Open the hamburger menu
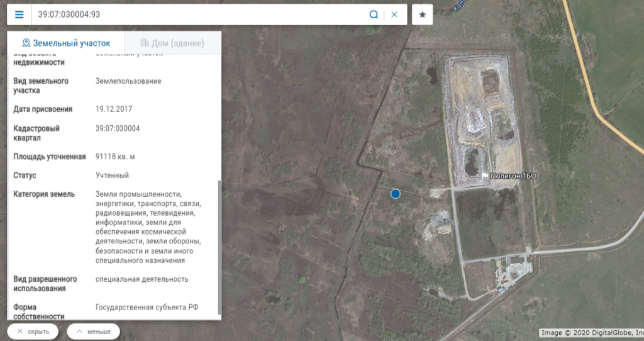The height and width of the screenshot is (341, 644). coord(19,15)
